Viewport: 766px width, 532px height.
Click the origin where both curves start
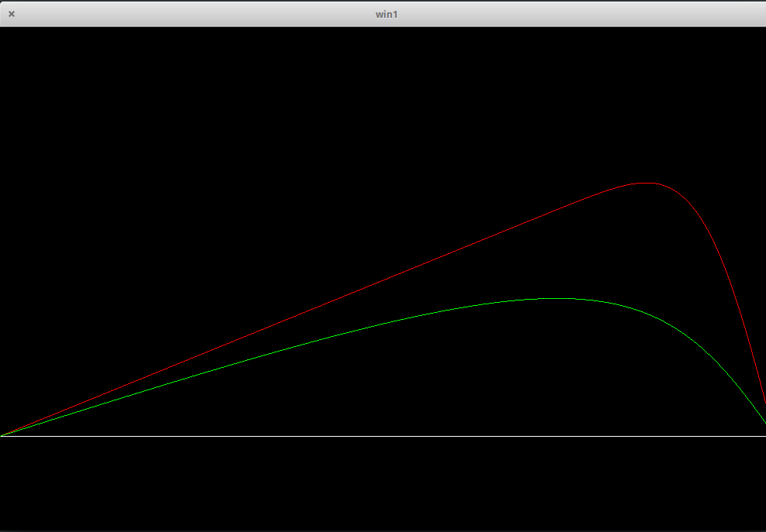click(x=2, y=435)
